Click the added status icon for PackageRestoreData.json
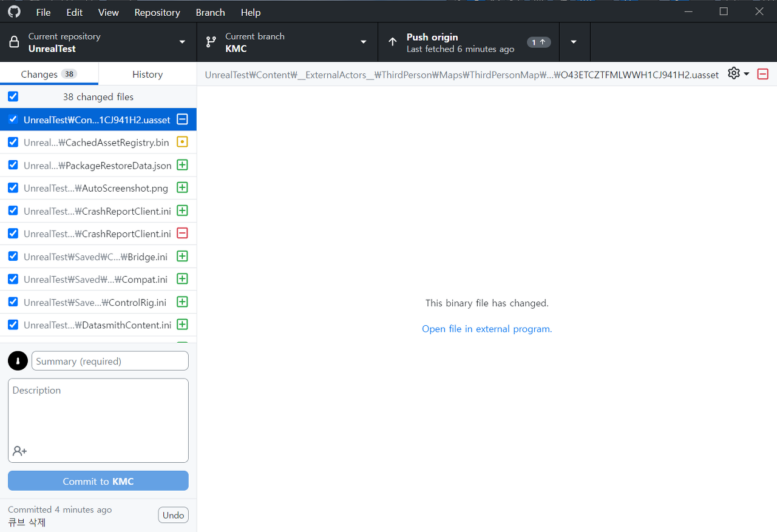This screenshot has height=532, width=777. 182,165
